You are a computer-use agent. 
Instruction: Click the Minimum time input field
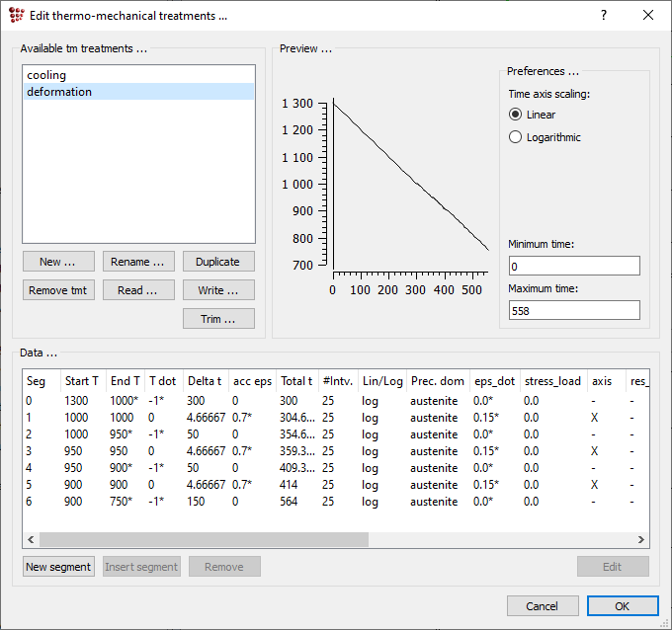(573, 267)
